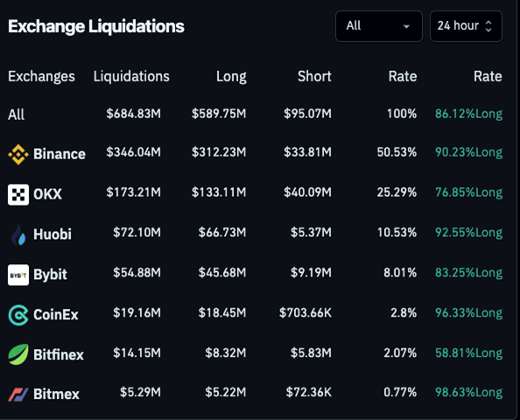The height and width of the screenshot is (420, 520).
Task: Open the Bybit exchange name link
Action: [50, 275]
